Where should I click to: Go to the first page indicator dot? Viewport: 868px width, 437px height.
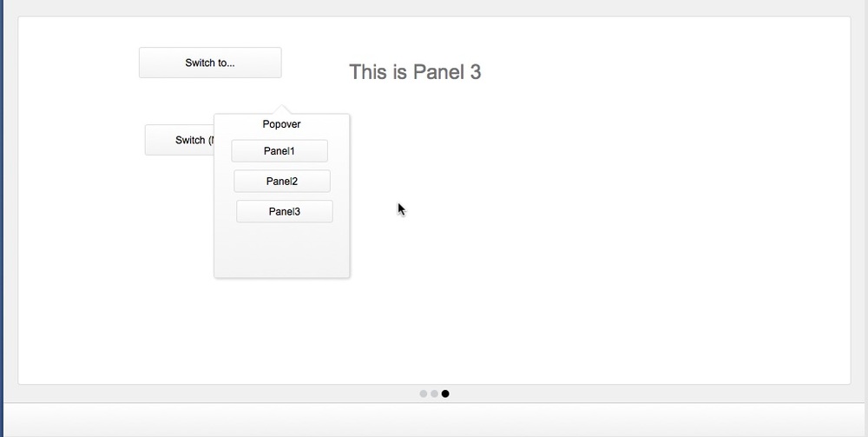click(x=424, y=394)
